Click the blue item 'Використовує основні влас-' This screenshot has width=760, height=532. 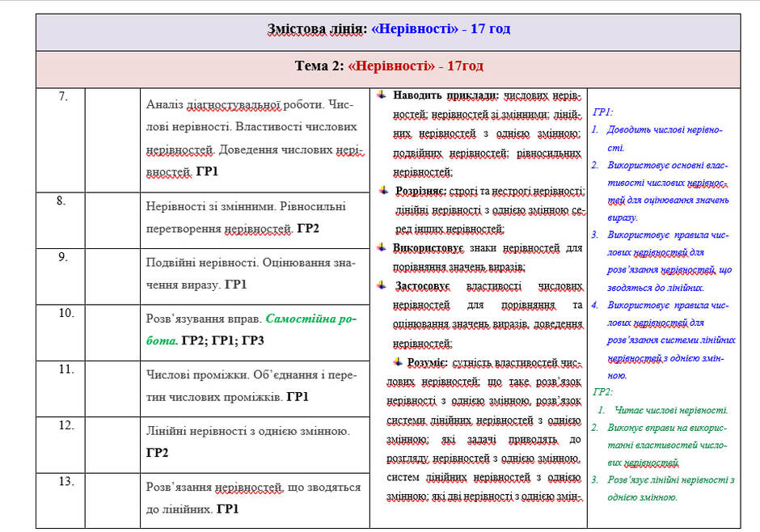point(667,165)
